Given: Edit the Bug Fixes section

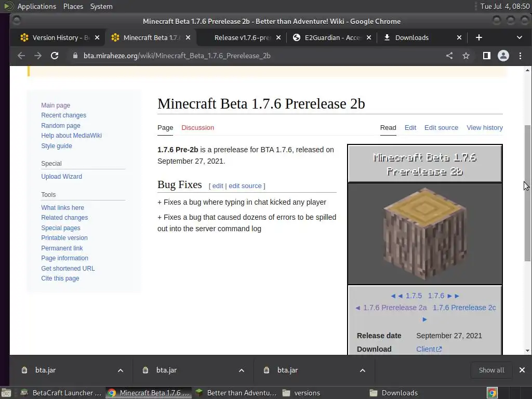Looking at the screenshot, I should tap(218, 186).
